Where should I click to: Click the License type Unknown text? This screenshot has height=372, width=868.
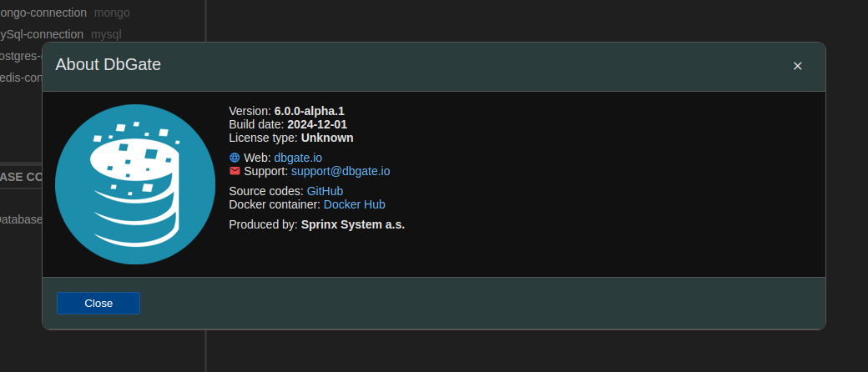coord(327,138)
